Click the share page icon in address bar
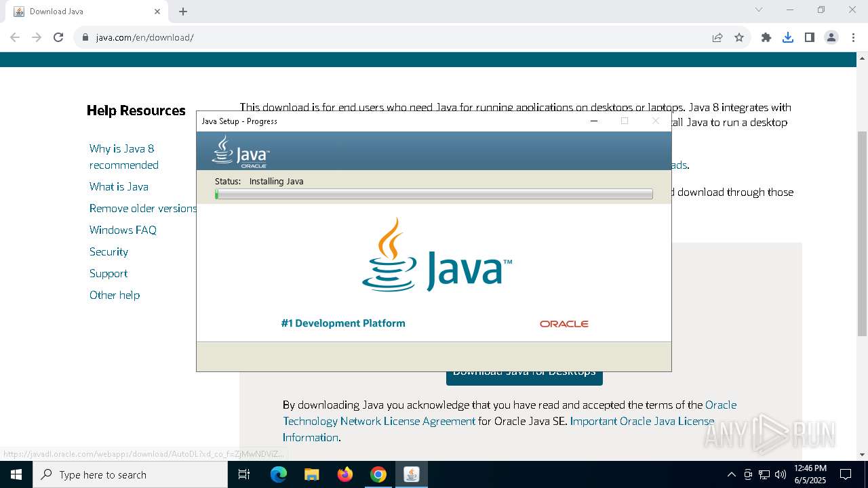 coord(717,37)
